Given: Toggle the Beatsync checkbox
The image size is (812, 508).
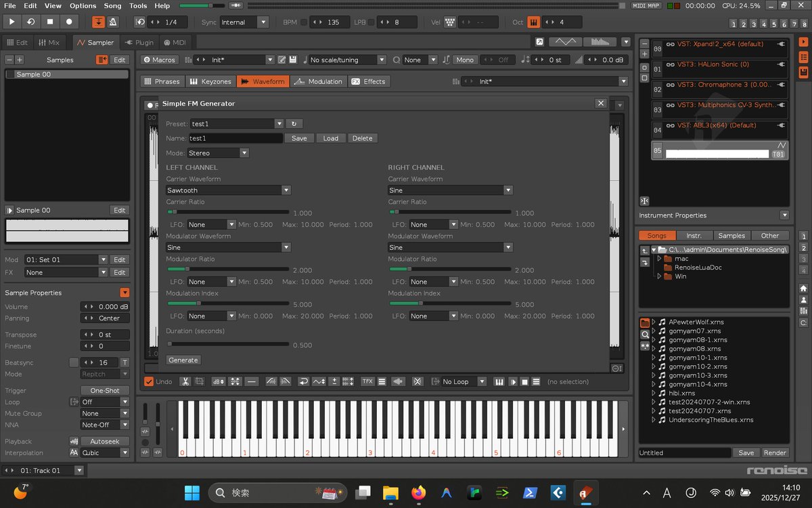Looking at the screenshot, I should click(x=74, y=362).
